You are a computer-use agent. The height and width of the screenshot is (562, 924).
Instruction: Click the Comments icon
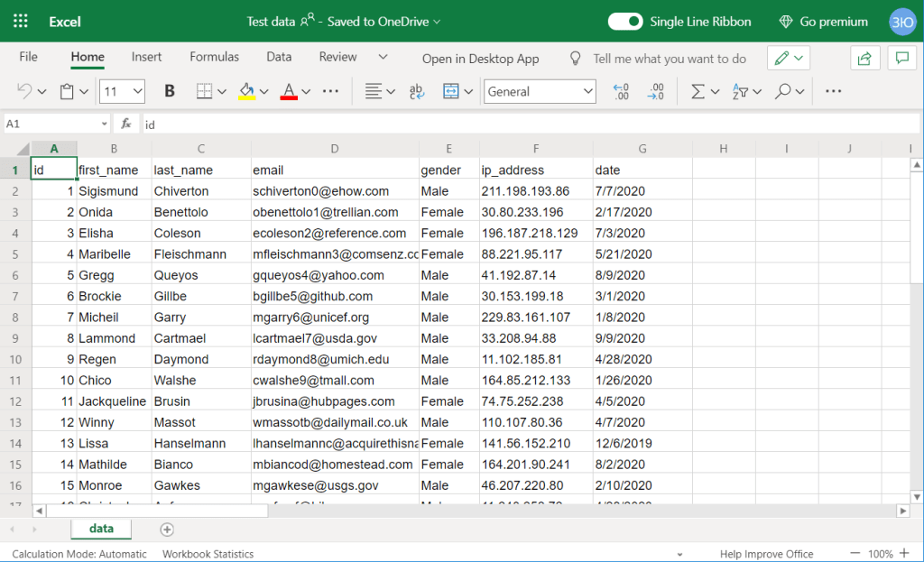coord(903,57)
